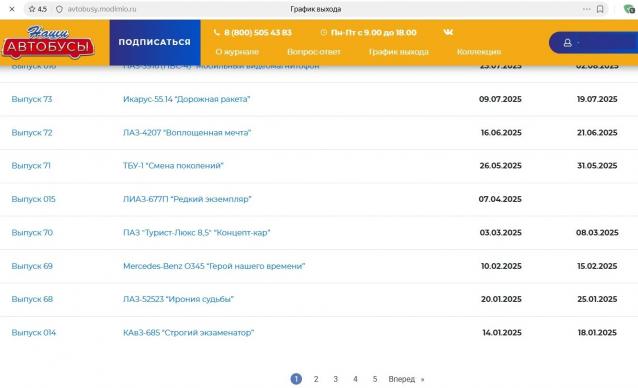Open the site security shield icon
Viewport: 638px width, 388px height.
(59, 9)
